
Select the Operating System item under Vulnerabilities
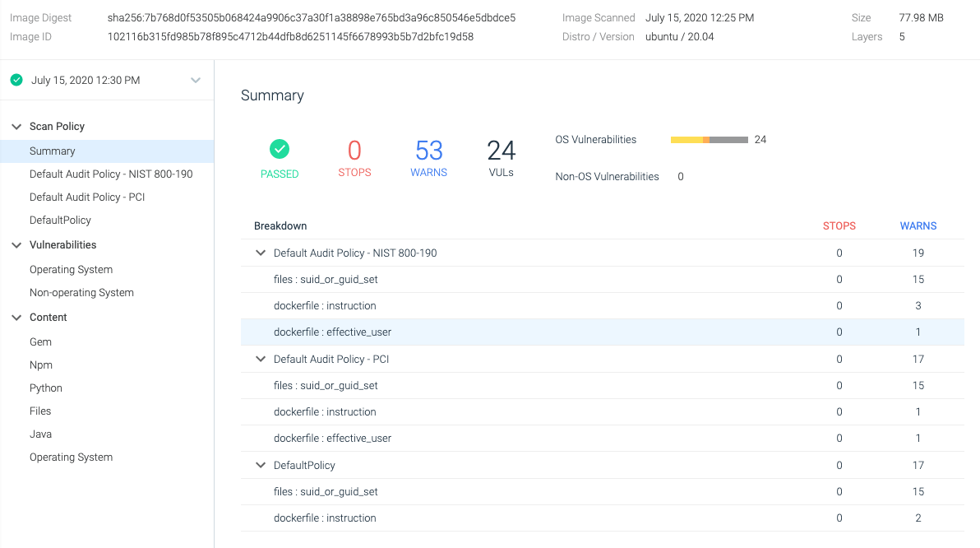point(69,269)
